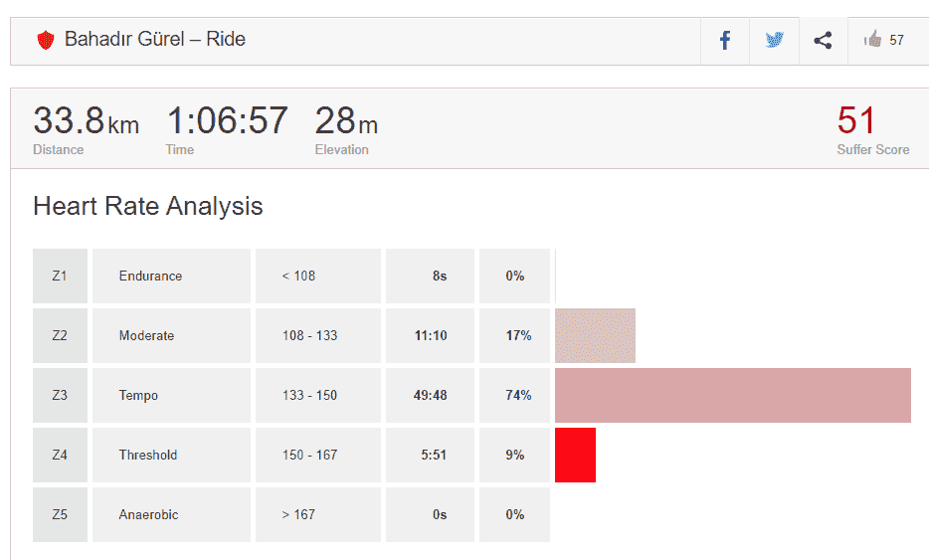Screen dimensions: 929x560
Task: Click the Z3 Tempo zone label
Action: point(138,396)
